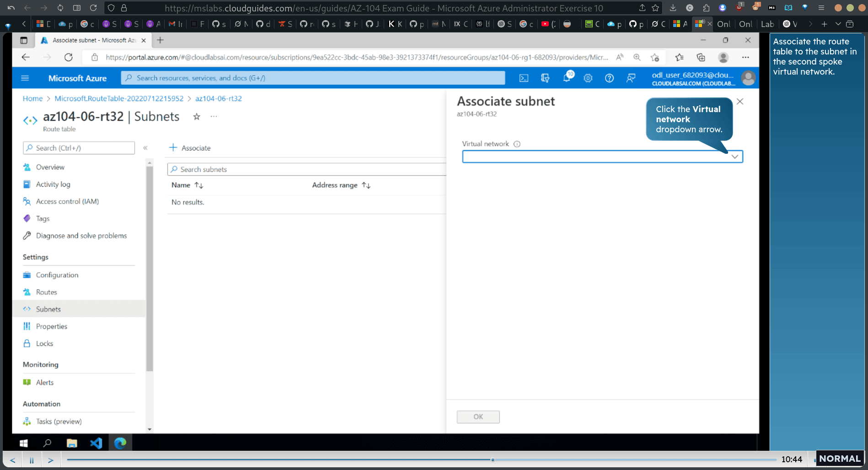Click the sidebar Search (Ctrl+/) field
The width and height of the screenshot is (868, 470).
[79, 148]
